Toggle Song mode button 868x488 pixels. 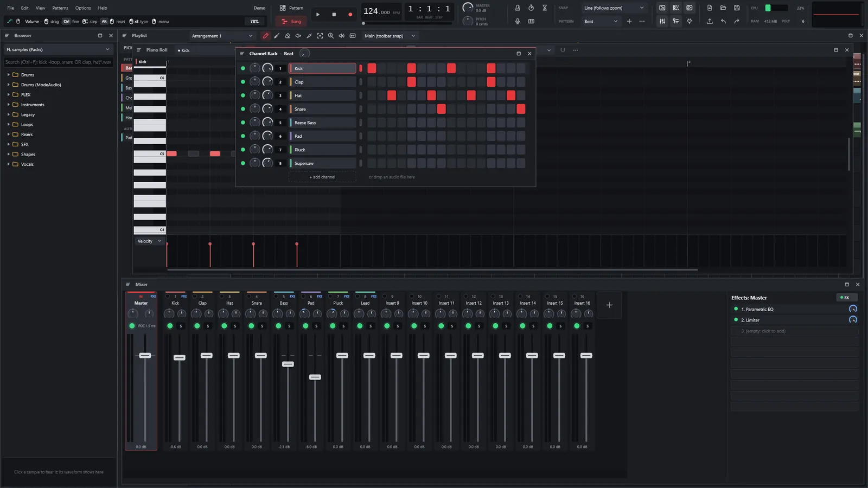[291, 21]
